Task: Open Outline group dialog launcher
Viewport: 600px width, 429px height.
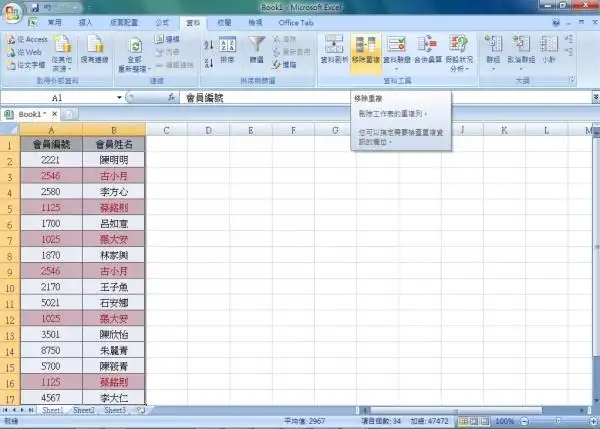Action: pyautogui.click(x=572, y=80)
